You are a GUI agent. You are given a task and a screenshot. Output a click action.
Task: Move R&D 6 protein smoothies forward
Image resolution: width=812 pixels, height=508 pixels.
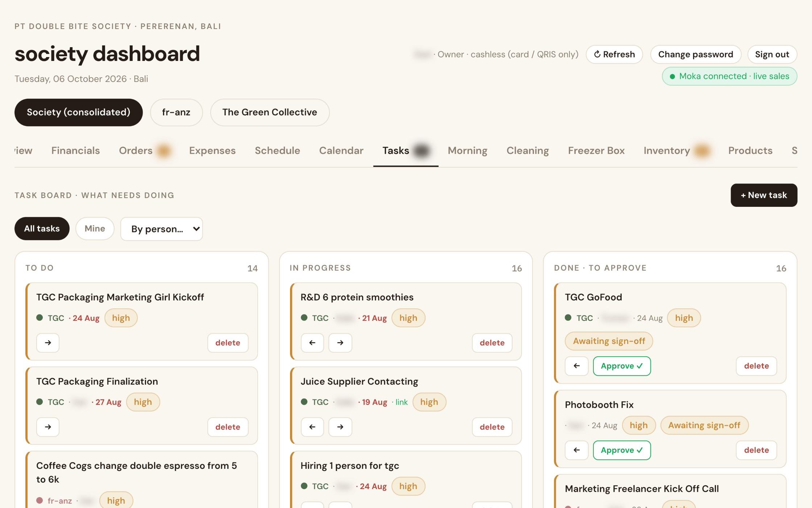pyautogui.click(x=340, y=343)
